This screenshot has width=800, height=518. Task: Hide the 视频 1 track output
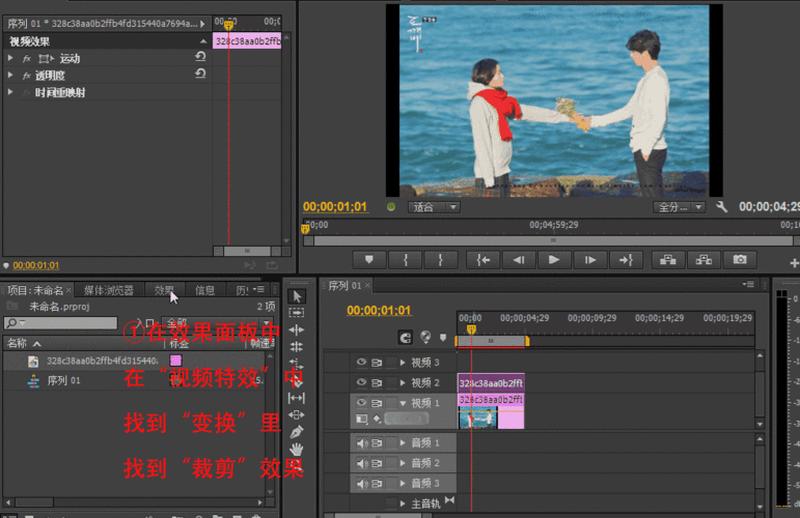(361, 402)
